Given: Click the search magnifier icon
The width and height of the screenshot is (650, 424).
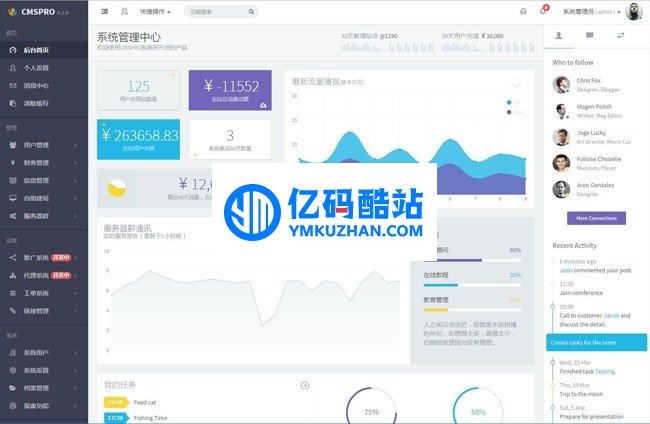Looking at the screenshot, I should point(251,12).
